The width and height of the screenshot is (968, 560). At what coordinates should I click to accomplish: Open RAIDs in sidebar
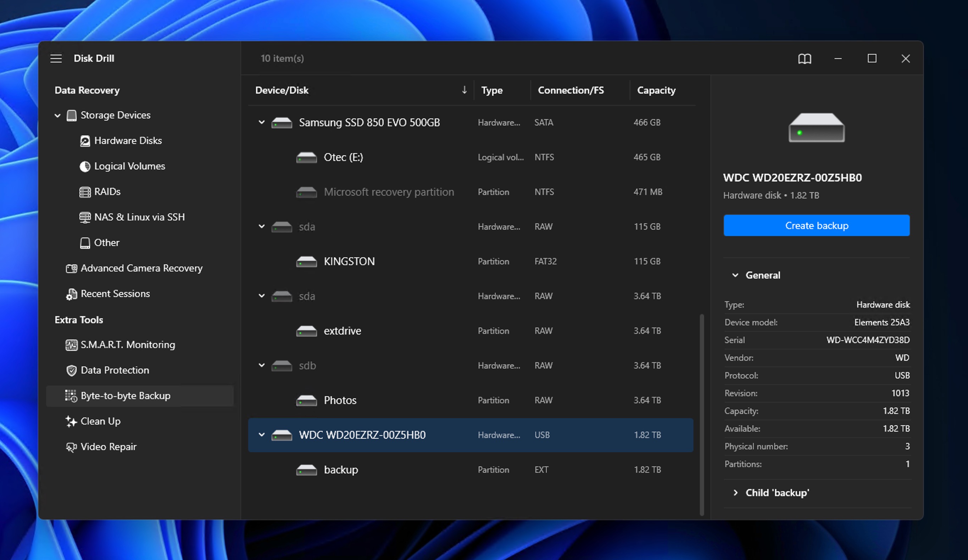(107, 192)
